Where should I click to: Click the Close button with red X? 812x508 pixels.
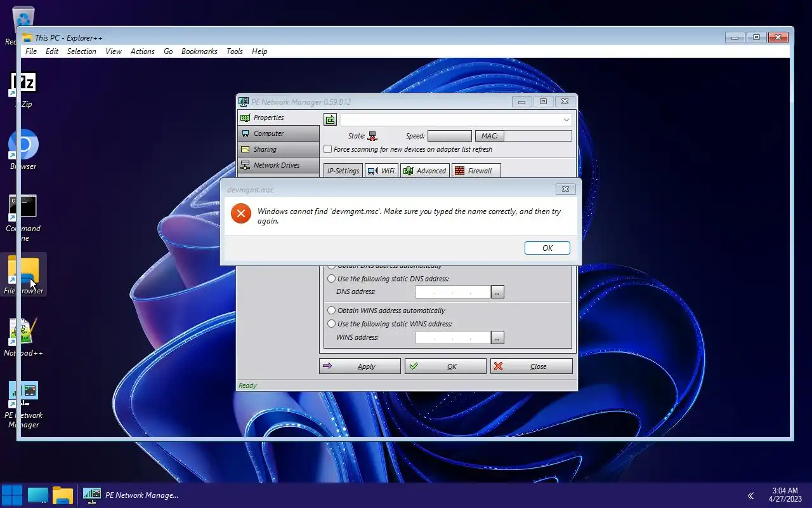532,366
